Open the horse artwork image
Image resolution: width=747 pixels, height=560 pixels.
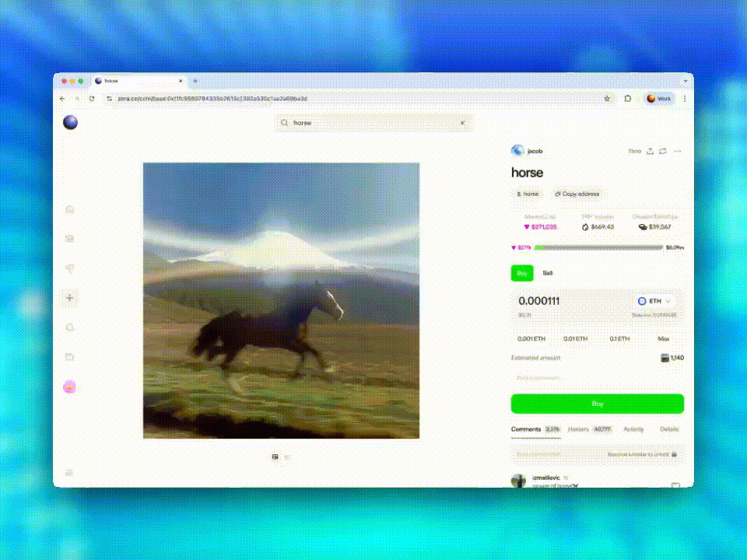pyautogui.click(x=281, y=300)
